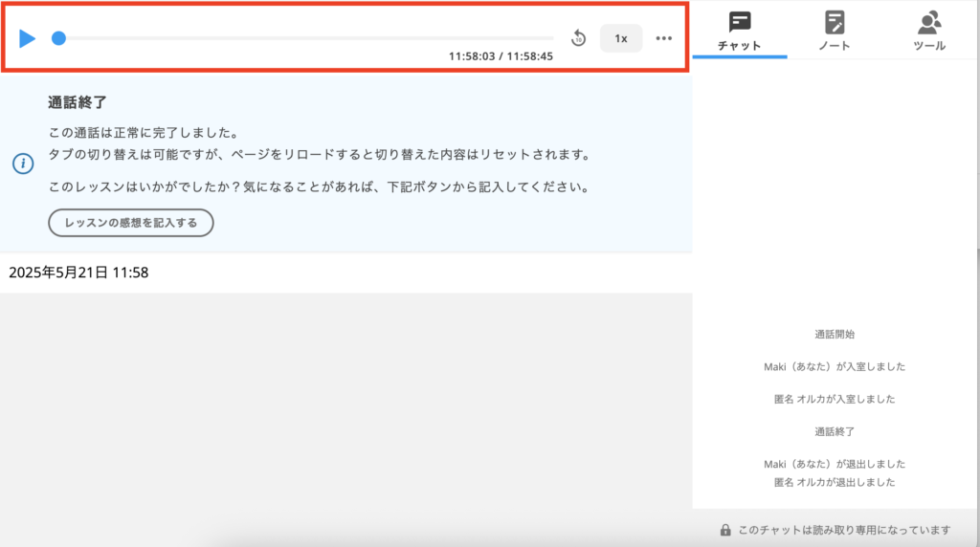This screenshot has width=980, height=547.
Task: Open the 1x playback speed selector
Action: point(621,38)
